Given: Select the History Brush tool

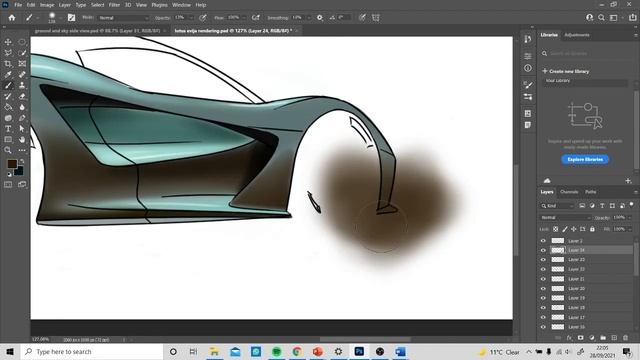Looking at the screenshot, I should [x=8, y=96].
